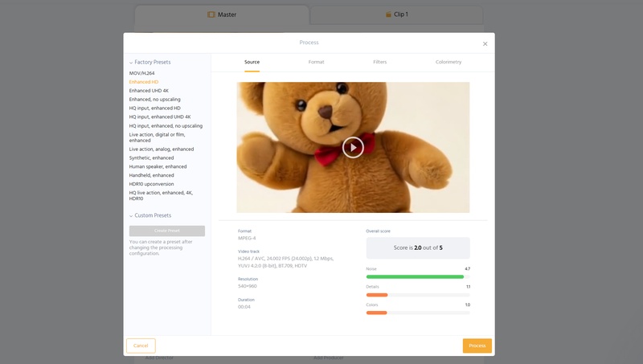Collapse the Factory Presets section
This screenshot has height=364, width=643.
click(x=131, y=62)
